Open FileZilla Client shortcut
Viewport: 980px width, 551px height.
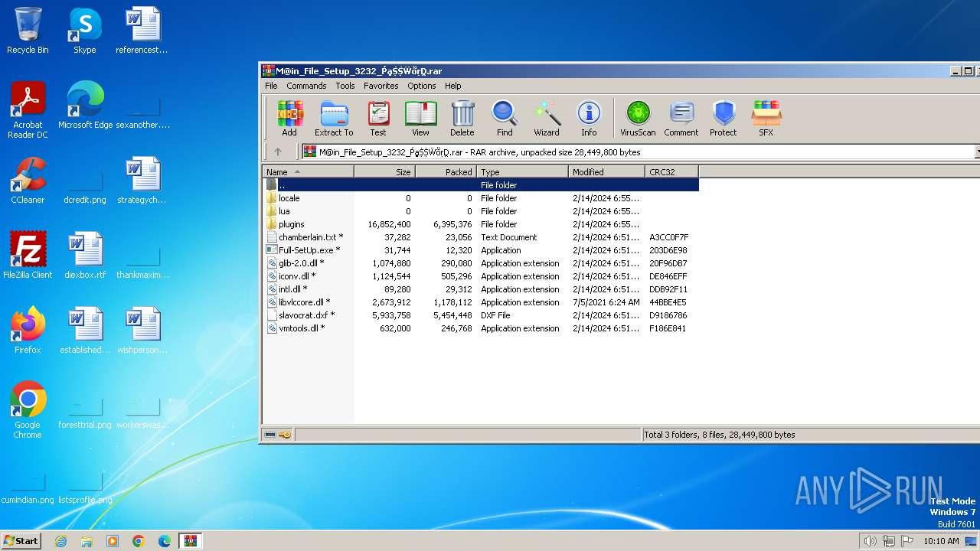click(x=28, y=256)
